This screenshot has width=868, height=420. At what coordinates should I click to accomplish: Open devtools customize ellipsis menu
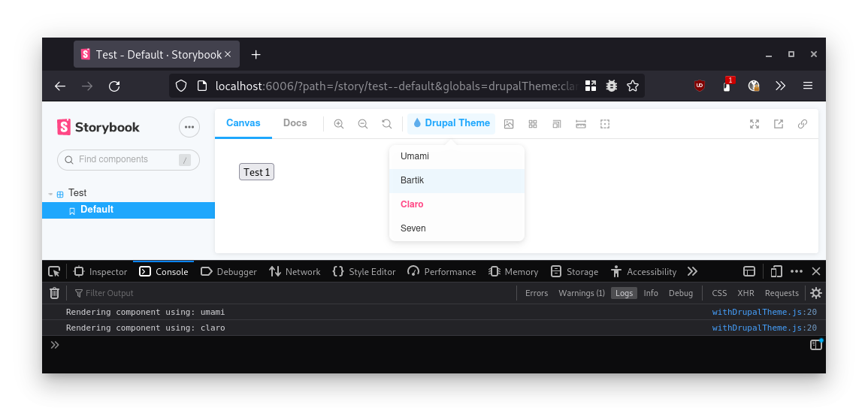(x=797, y=271)
